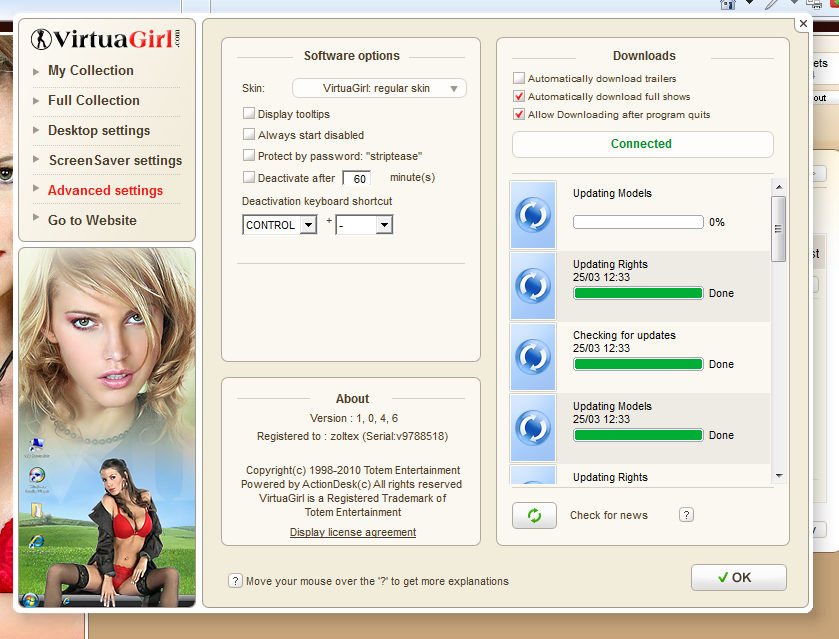Click the VirtuaGirl.com logo
839x639 pixels.
tap(105, 39)
